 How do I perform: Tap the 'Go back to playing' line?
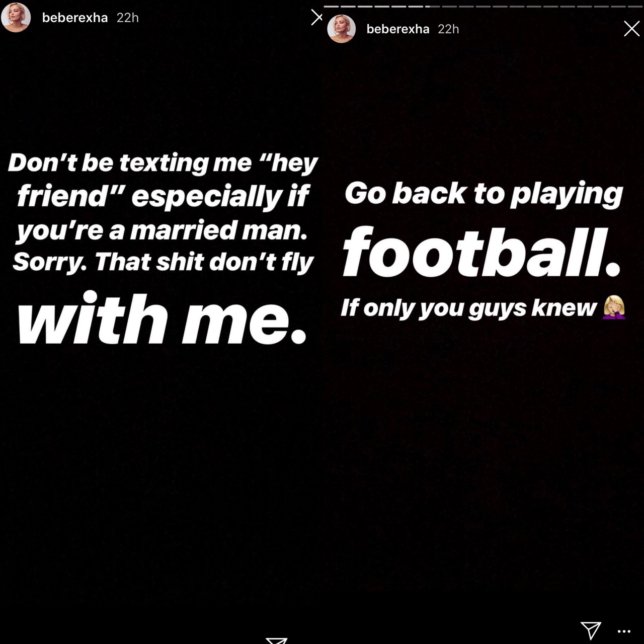484,195
